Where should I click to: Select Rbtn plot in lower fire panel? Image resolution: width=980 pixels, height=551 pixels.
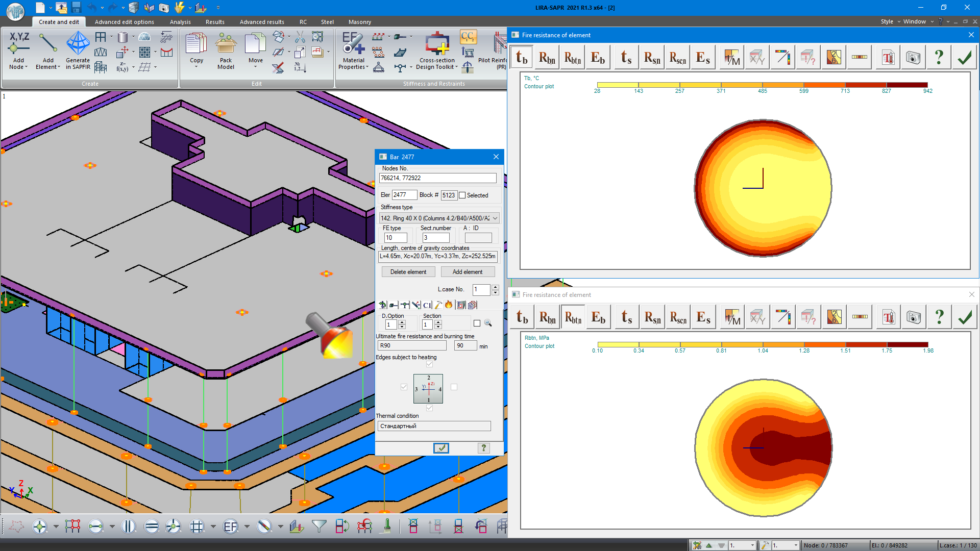click(573, 317)
